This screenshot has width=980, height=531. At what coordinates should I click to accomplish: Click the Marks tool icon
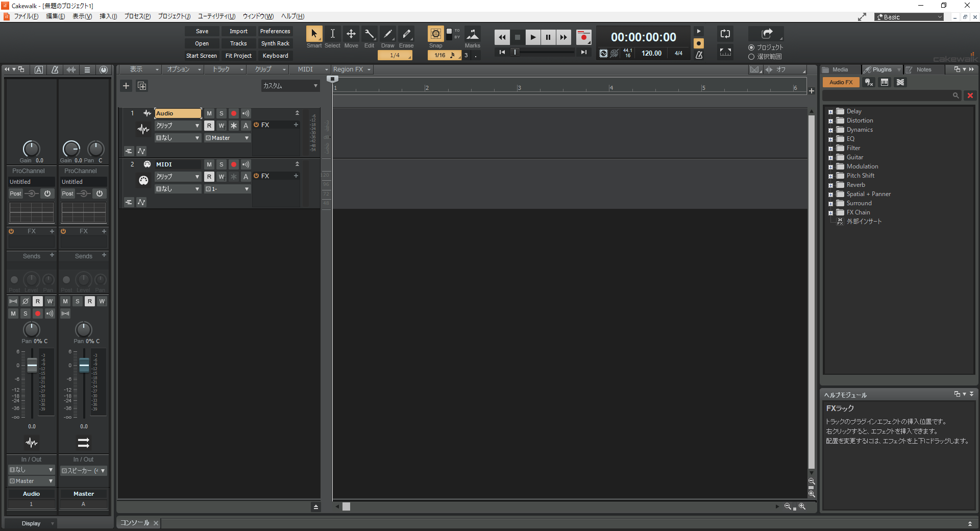[473, 34]
